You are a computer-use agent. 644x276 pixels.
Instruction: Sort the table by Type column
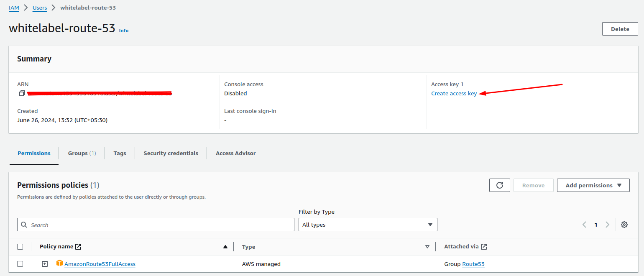(427, 247)
